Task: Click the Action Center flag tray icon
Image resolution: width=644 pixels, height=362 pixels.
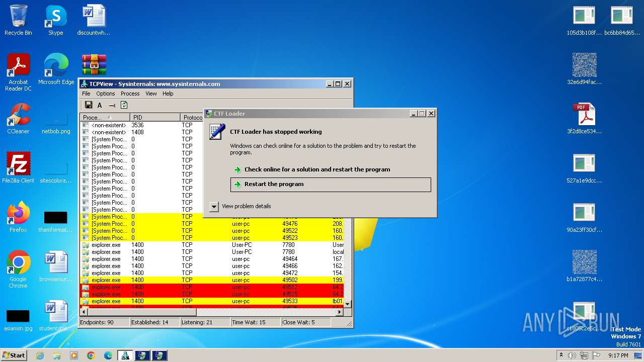Action: click(x=596, y=355)
